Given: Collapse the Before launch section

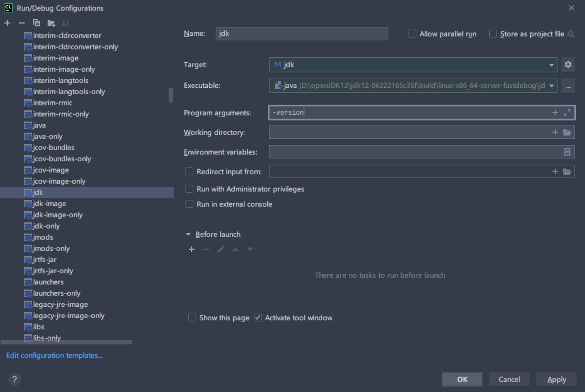Looking at the screenshot, I should (188, 234).
